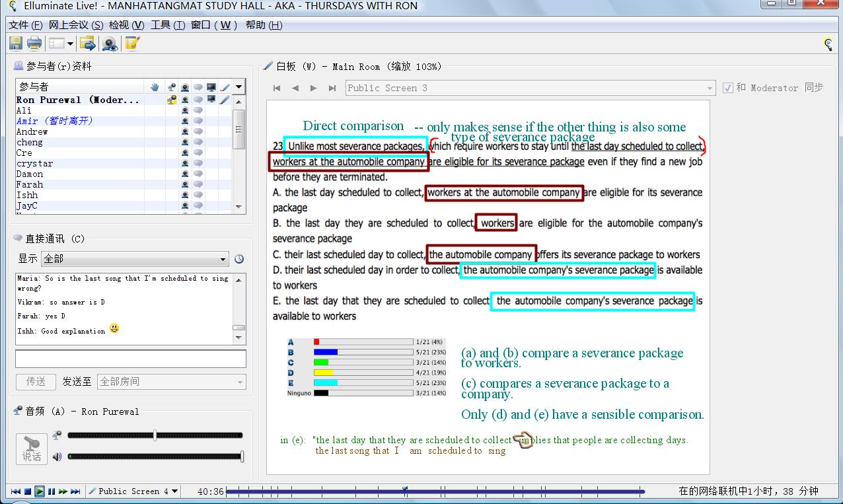Toggle Damon's video permission icon
The image size is (843, 504).
(185, 174)
